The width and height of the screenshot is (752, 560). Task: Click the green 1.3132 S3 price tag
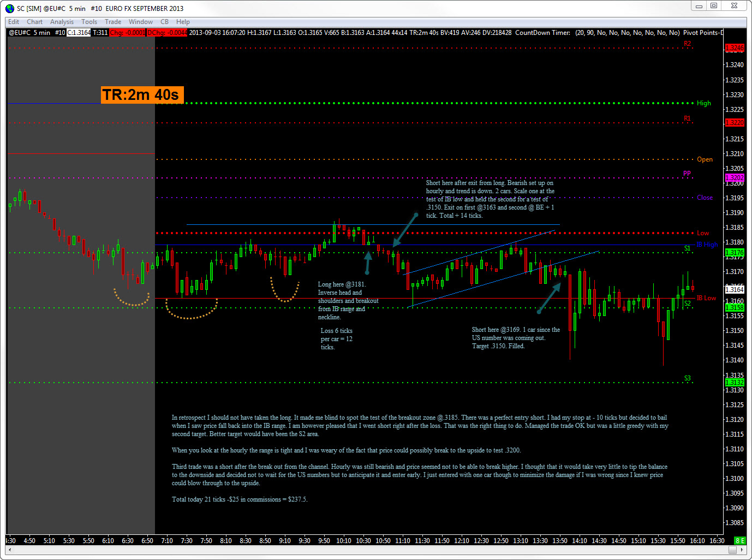pos(735,383)
